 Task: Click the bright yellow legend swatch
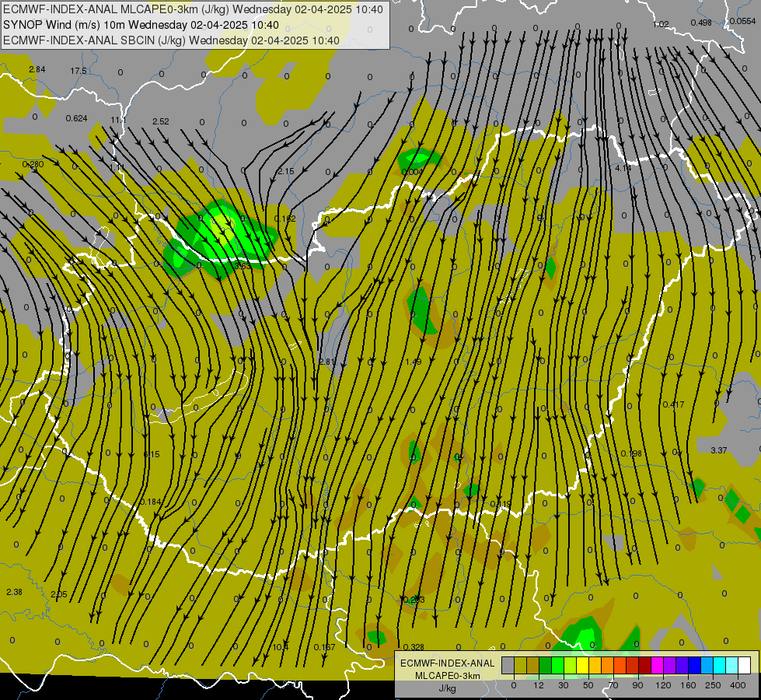582,666
